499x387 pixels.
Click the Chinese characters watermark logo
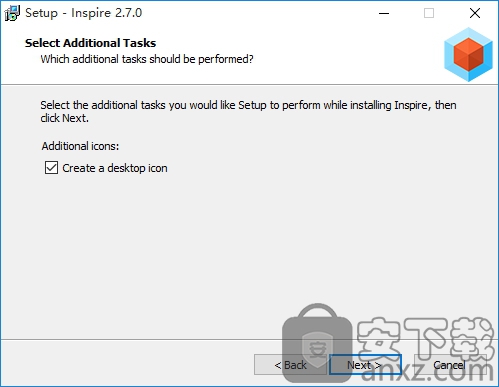pyautogui.click(x=425, y=338)
